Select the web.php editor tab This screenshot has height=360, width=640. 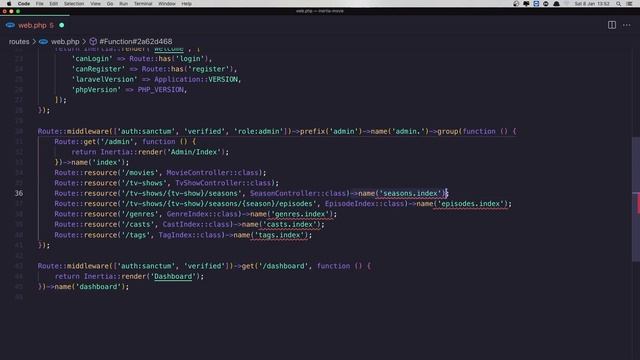pos(35,25)
